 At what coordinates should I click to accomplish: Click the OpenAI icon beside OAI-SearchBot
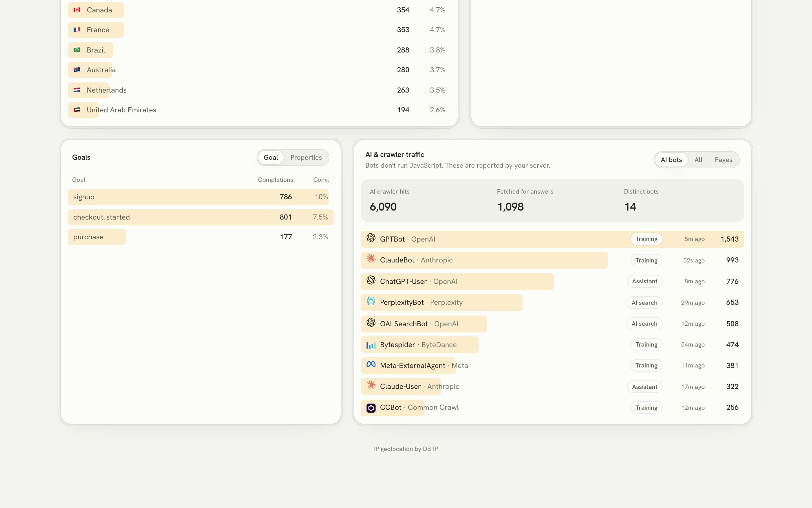[371, 323]
